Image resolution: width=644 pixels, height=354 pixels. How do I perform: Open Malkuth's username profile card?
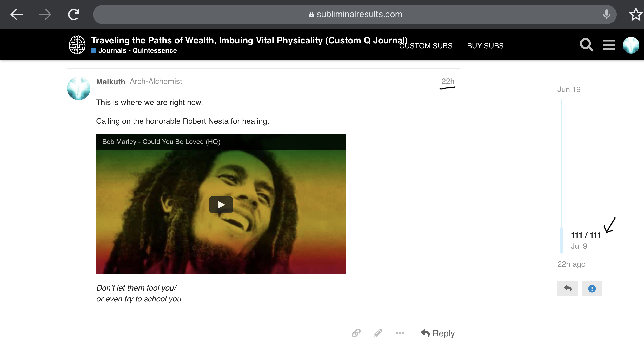pos(111,82)
